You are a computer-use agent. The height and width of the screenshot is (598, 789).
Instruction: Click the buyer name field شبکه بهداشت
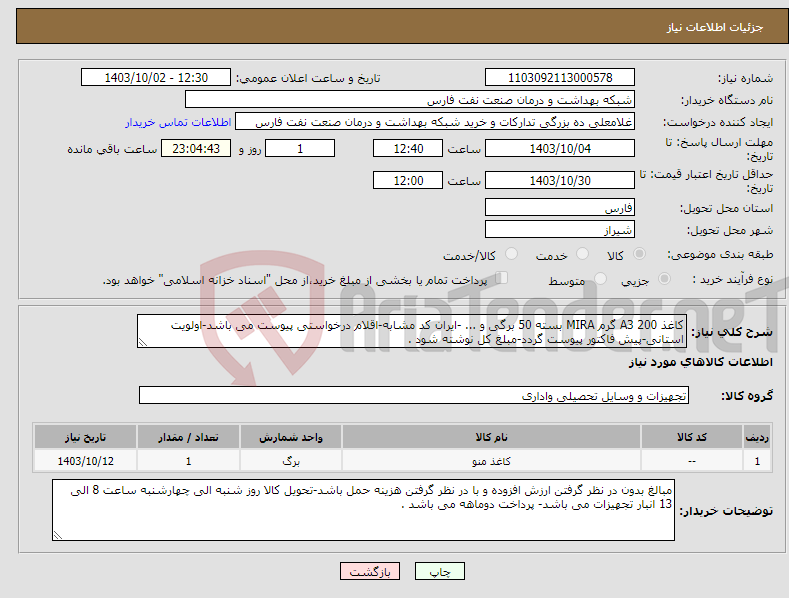pos(410,100)
